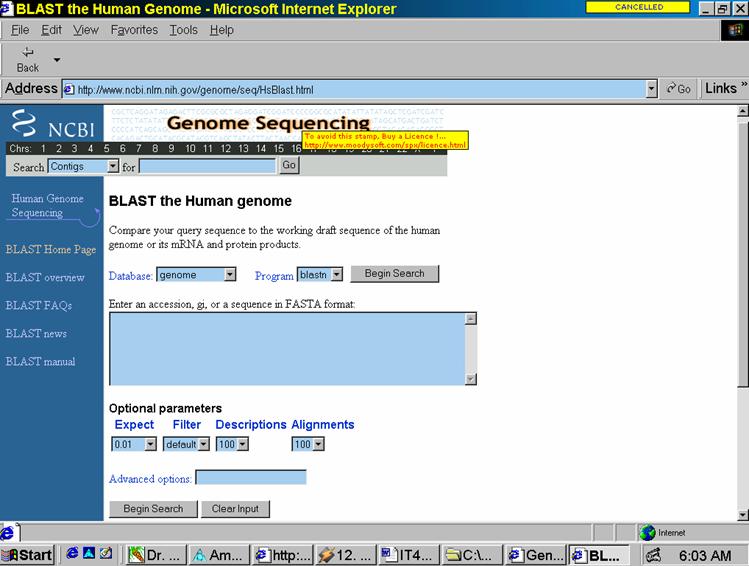This screenshot has height=566, width=749.
Task: Switch to the http:... taskbar window
Action: tap(282, 555)
